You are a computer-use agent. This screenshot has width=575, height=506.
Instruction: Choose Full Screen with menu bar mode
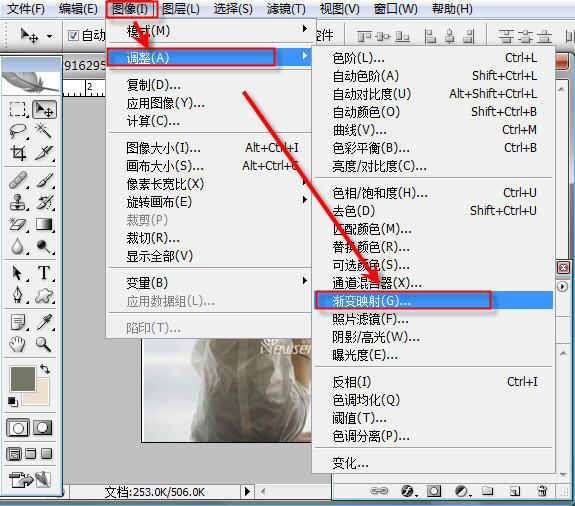click(30, 454)
